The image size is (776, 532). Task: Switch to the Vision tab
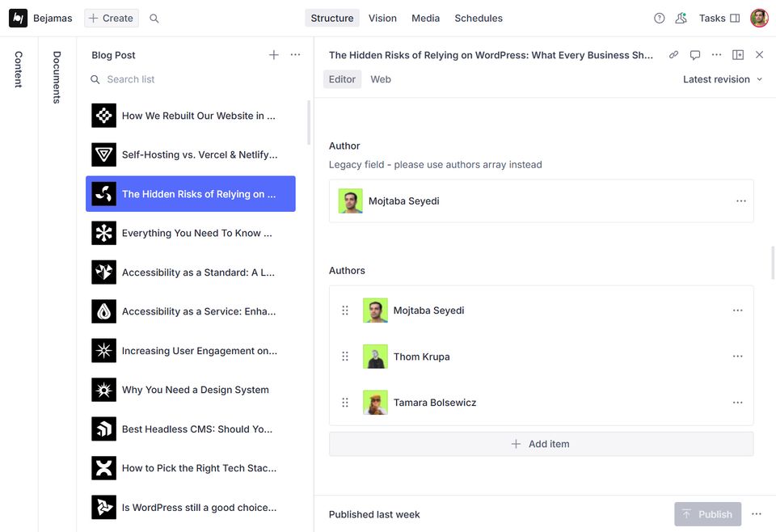click(x=382, y=18)
